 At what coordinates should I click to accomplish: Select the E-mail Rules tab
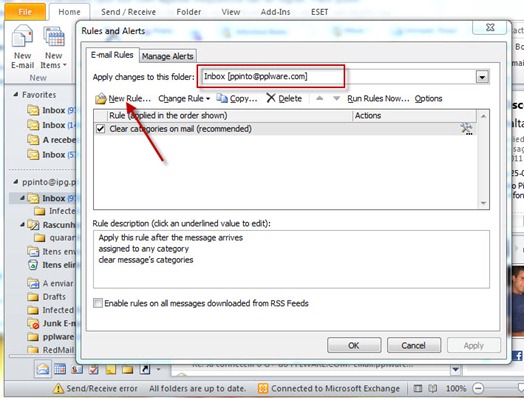click(x=112, y=55)
